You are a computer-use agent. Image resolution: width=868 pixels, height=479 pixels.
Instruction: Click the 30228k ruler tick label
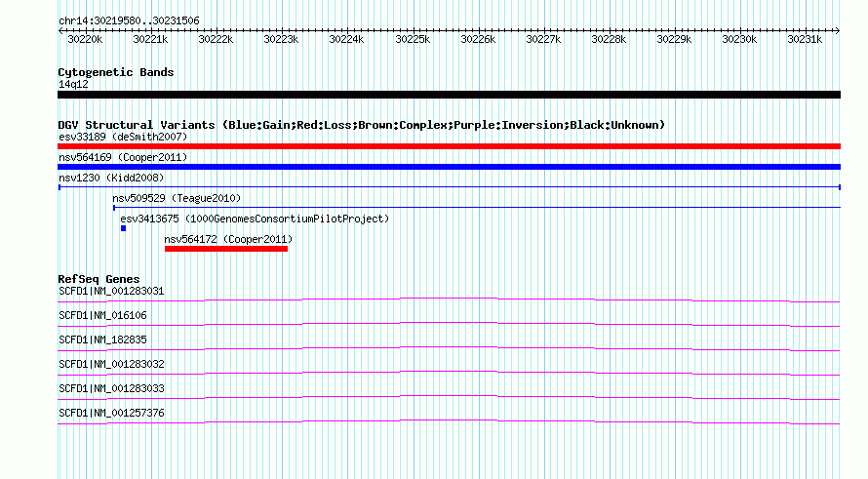[609, 39]
